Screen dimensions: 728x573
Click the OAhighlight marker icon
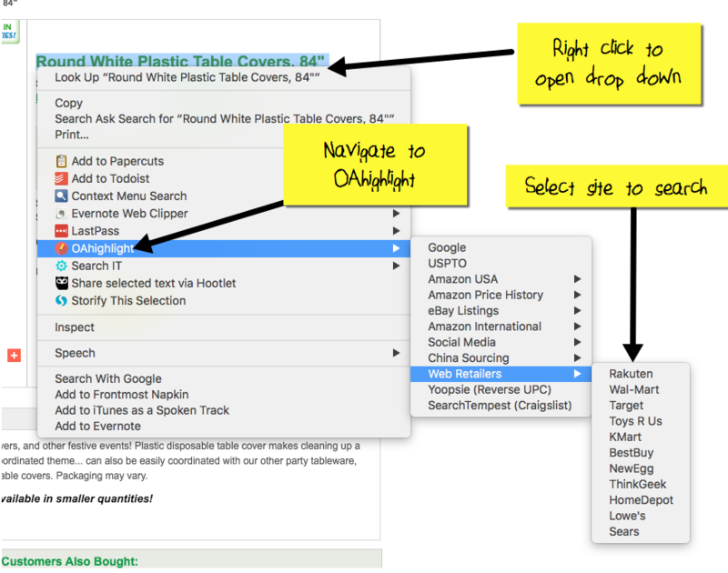61,248
